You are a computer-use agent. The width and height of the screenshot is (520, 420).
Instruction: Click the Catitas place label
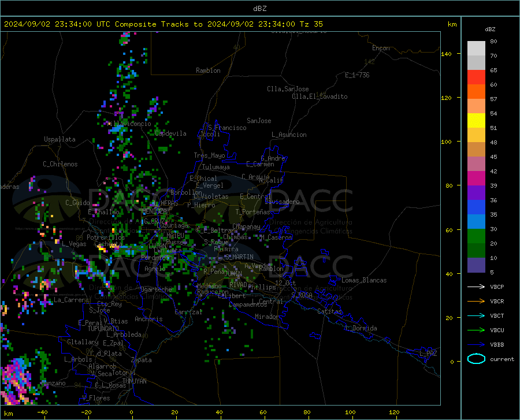coord(329,311)
